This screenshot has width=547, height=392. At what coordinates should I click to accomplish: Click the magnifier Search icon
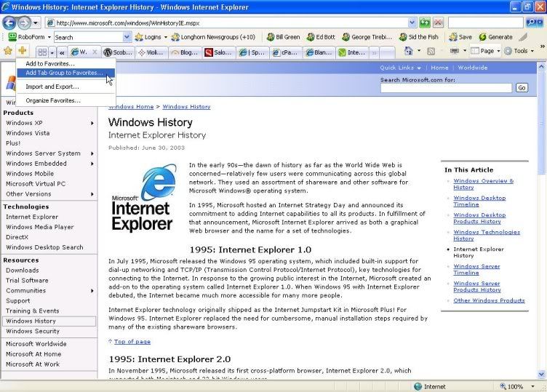[530, 23]
